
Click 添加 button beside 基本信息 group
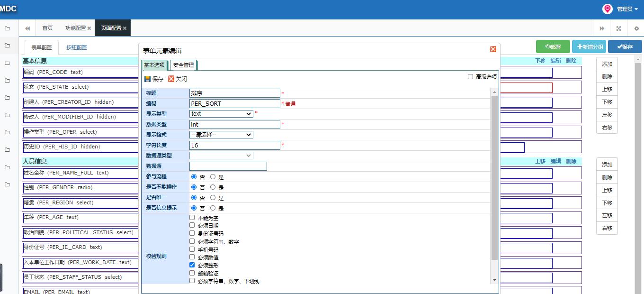point(607,64)
